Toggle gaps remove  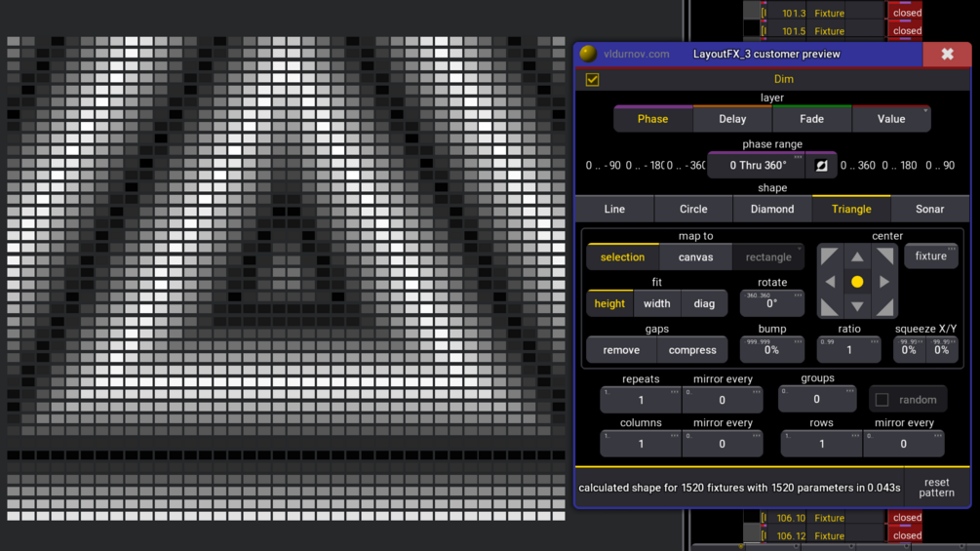click(x=621, y=350)
